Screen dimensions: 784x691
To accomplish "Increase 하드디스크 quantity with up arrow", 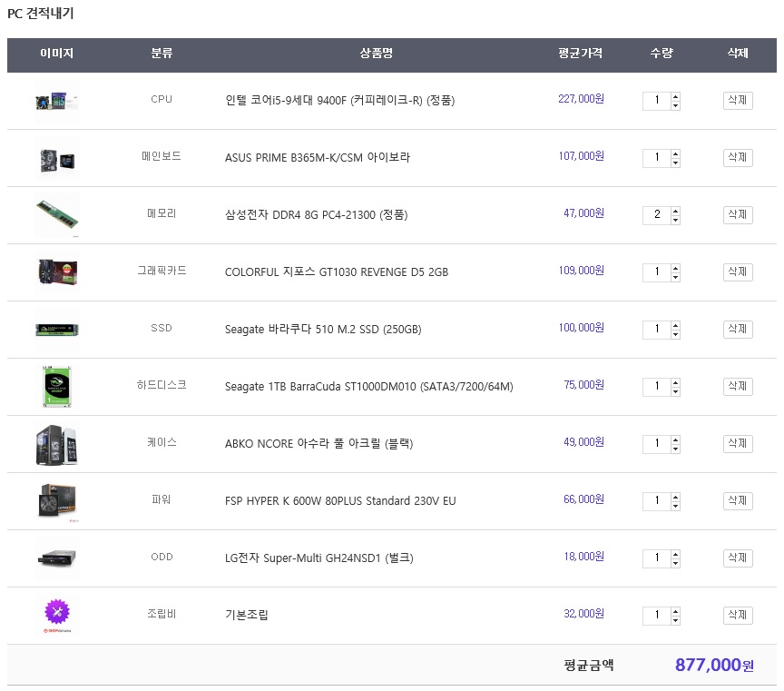I will [675, 382].
